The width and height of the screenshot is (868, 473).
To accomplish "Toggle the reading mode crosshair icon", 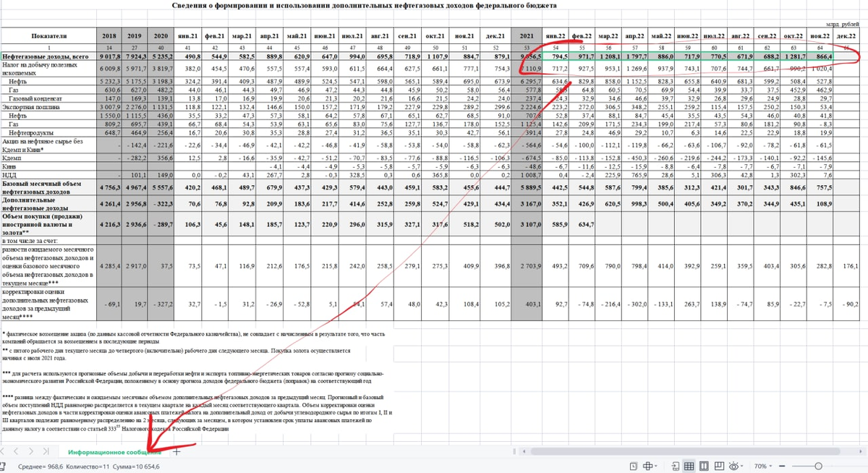I will 647,466.
